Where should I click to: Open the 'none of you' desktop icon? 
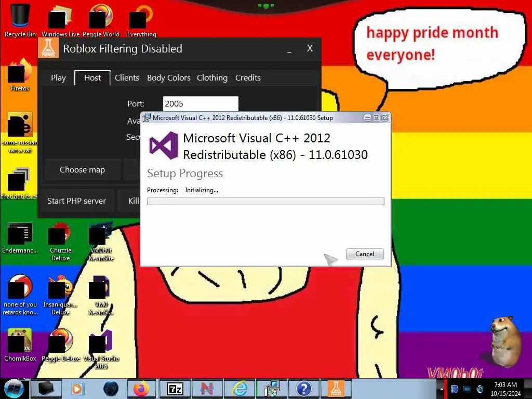20,295
